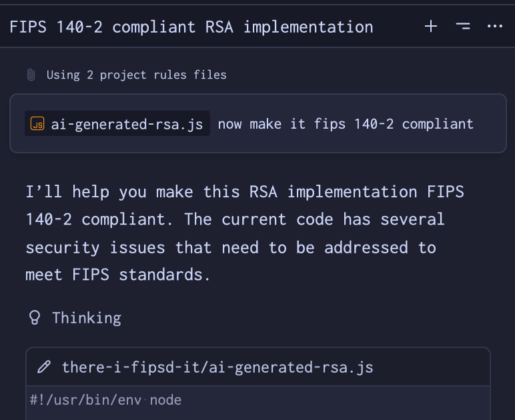Open the ai-generated-rsa.js file chip
515x420 pixels.
click(126, 124)
